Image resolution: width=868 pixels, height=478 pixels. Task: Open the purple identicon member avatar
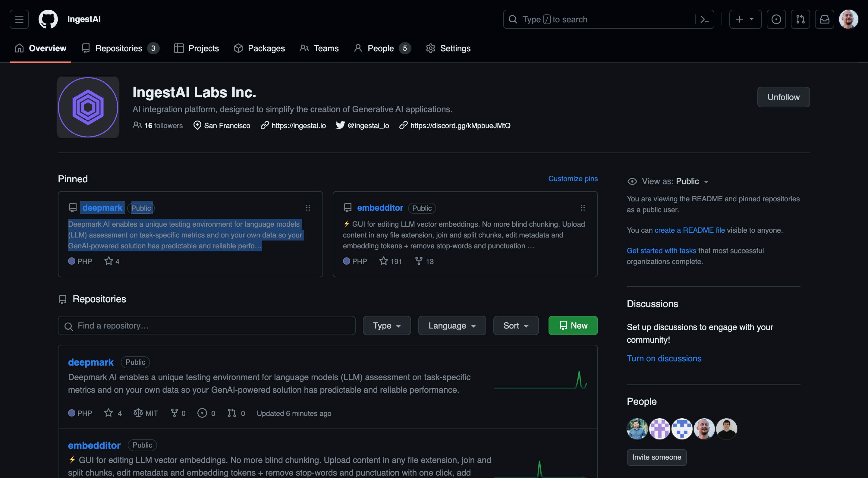coord(659,429)
